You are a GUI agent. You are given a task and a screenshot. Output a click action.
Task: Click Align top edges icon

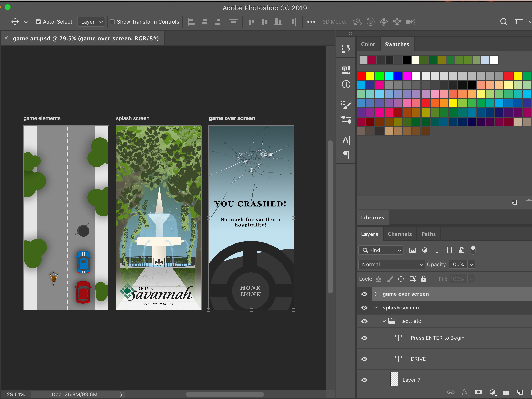click(x=251, y=22)
